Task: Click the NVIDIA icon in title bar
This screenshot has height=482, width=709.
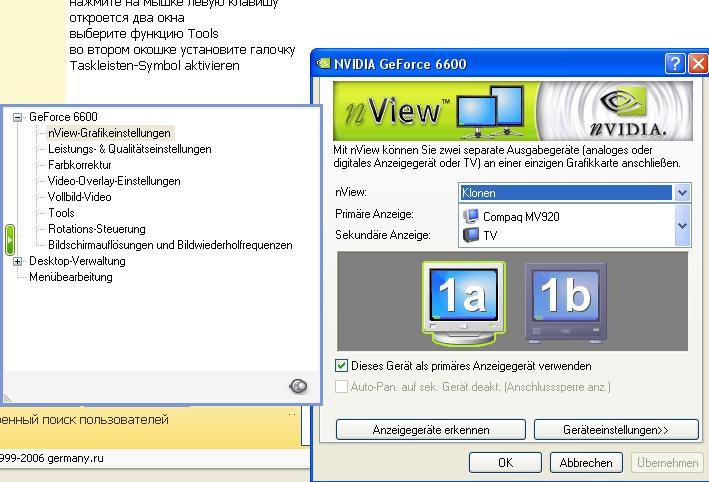Action: [324, 65]
